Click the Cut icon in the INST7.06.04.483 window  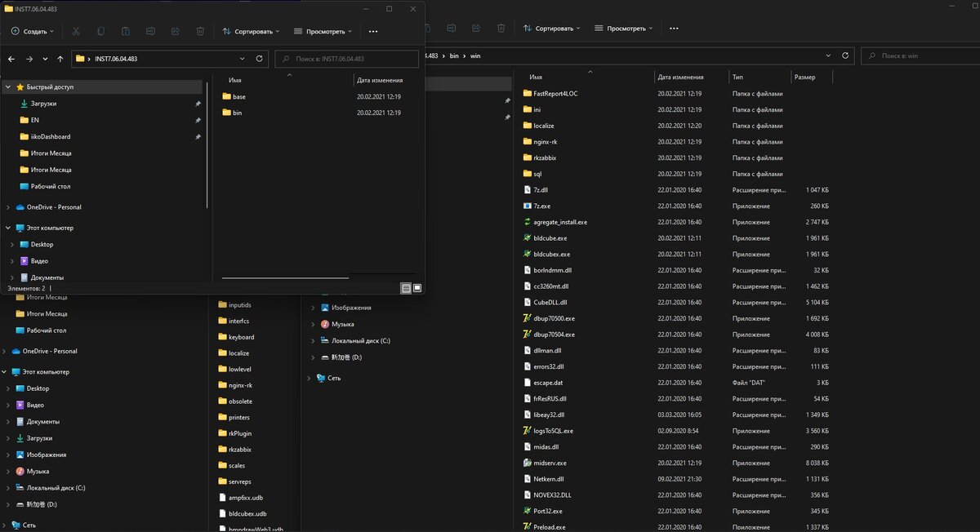click(x=76, y=31)
